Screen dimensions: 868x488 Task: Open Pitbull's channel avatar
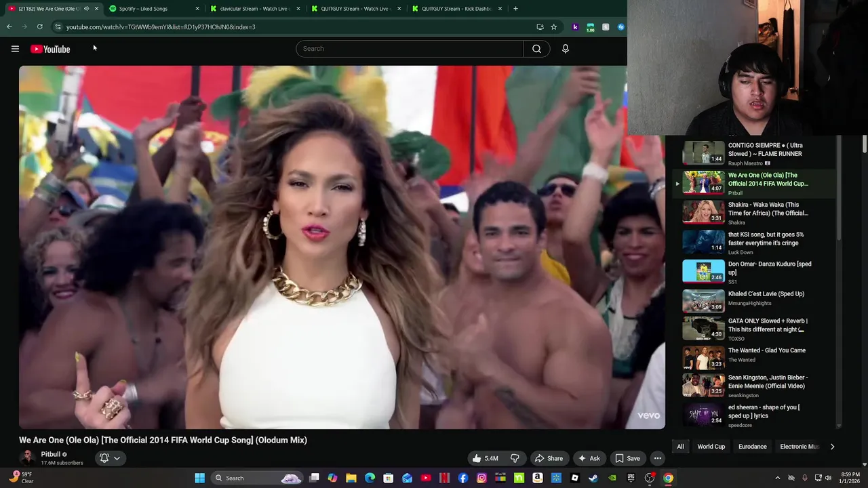point(27,457)
